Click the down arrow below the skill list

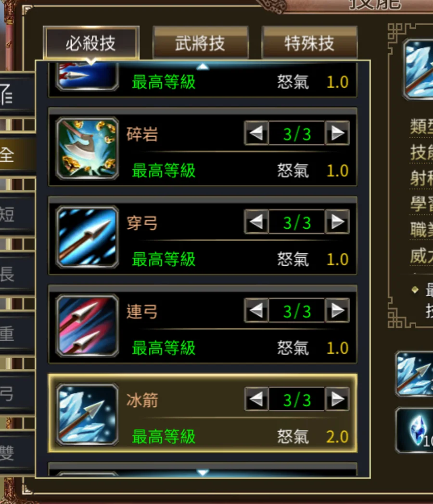[203, 473]
